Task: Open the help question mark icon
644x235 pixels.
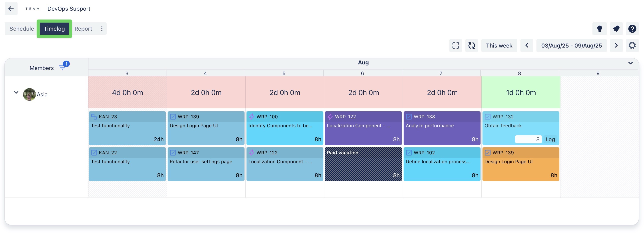Action: click(632, 29)
